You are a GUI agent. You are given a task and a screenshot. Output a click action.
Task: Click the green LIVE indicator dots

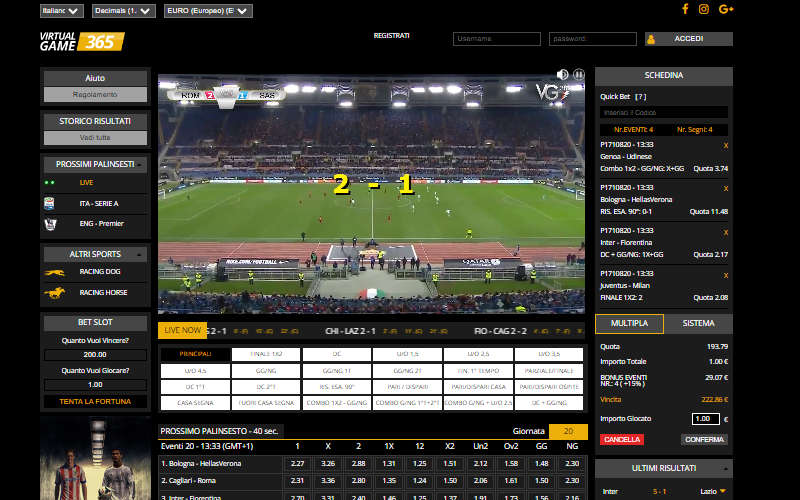tap(49, 183)
